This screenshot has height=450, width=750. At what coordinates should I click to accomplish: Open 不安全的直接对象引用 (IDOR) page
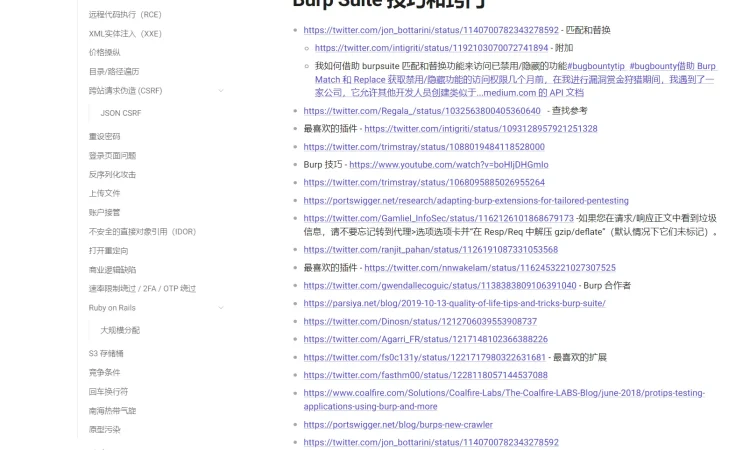pyautogui.click(x=143, y=231)
